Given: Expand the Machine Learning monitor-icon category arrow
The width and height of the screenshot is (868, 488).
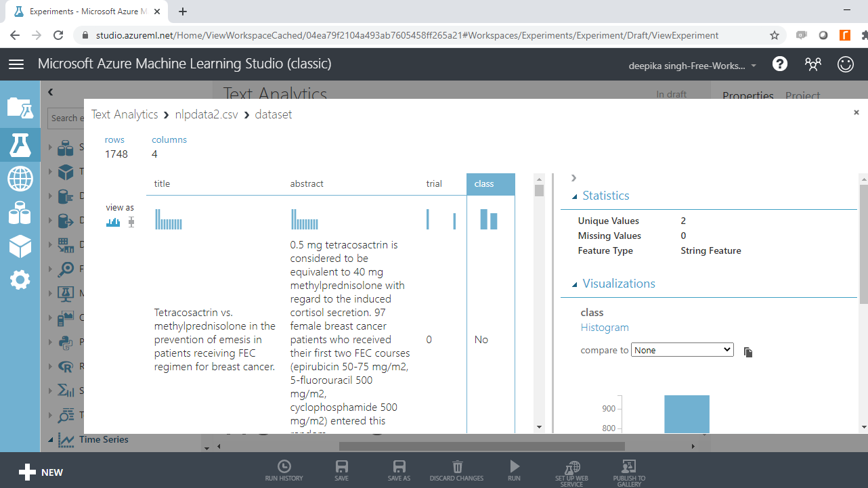Looking at the screenshot, I should pyautogui.click(x=51, y=294).
